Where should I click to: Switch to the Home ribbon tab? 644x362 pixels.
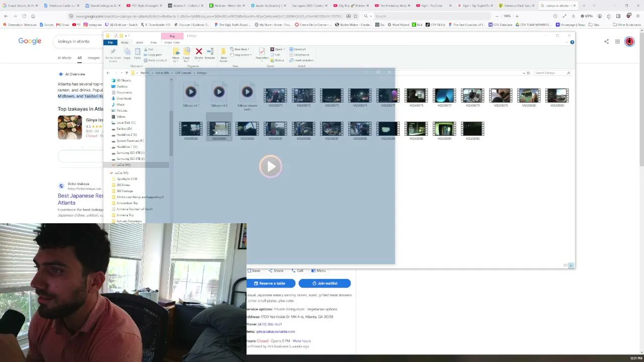[x=124, y=42]
